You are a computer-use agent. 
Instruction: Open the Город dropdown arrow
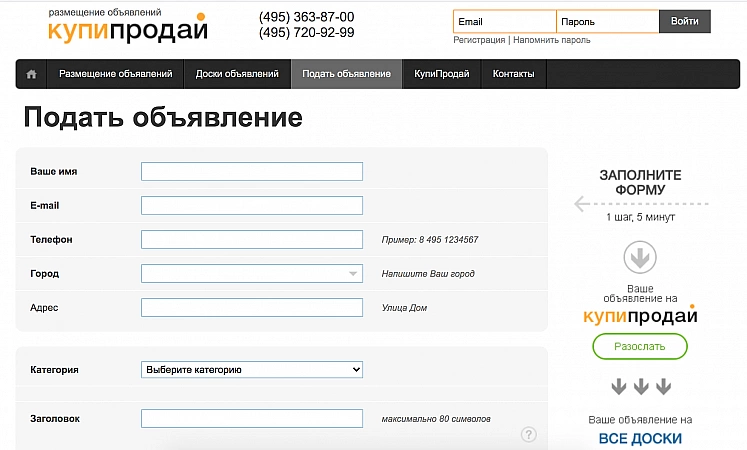pos(353,273)
